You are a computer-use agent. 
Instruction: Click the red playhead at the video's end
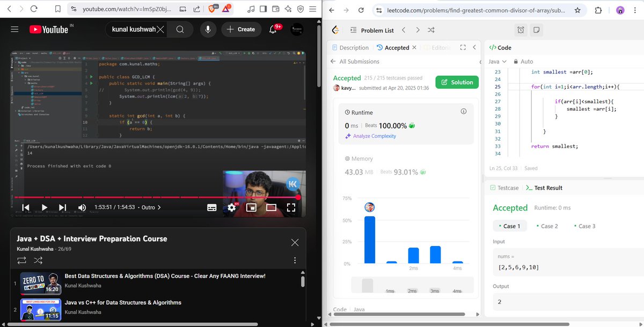(298, 197)
